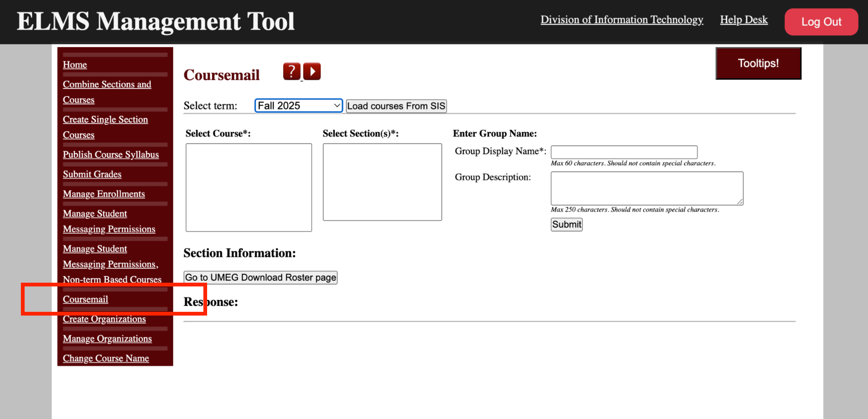Viewport: 868px width, 419px height.
Task: Click the Tooltips! button
Action: pyautogui.click(x=758, y=63)
